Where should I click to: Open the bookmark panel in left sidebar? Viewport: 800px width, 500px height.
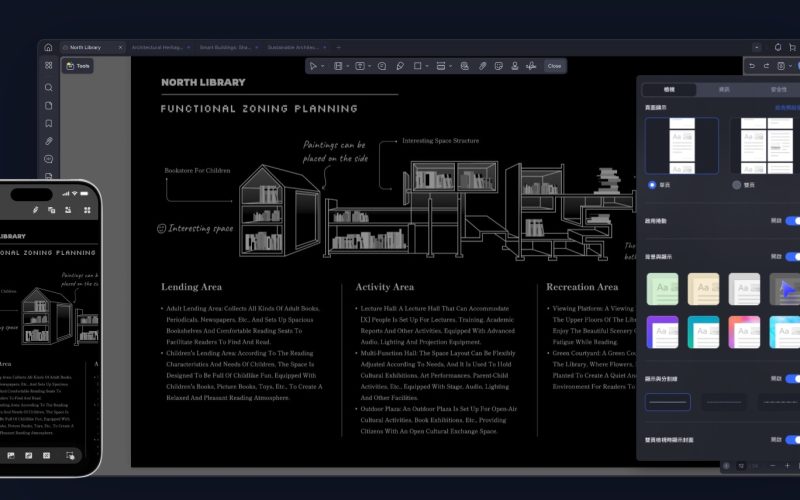48,123
